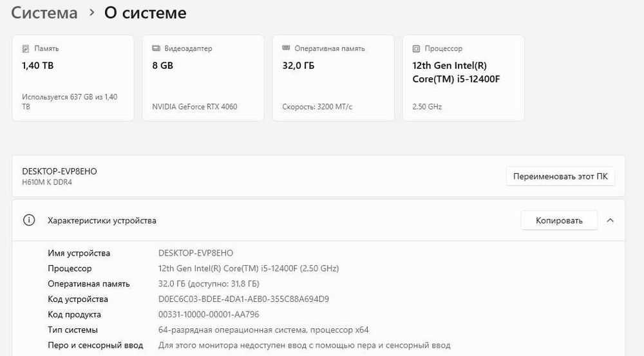Click the breadcrumb arrow after Система
The image size is (644, 356).
(x=91, y=13)
